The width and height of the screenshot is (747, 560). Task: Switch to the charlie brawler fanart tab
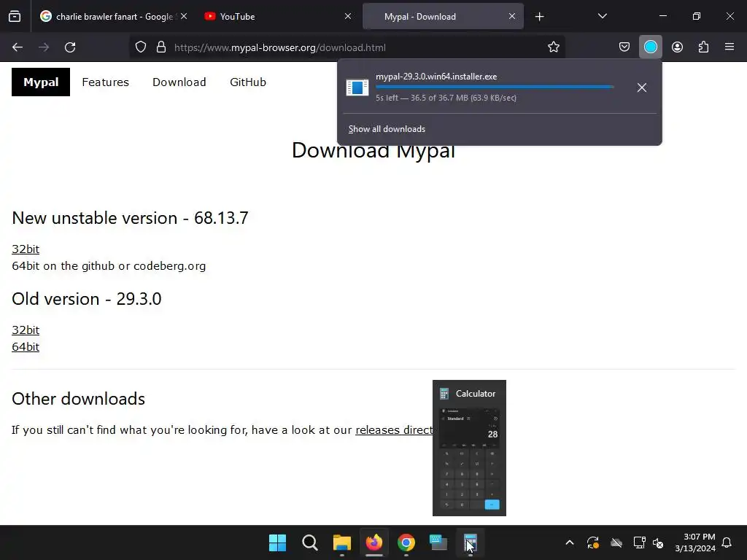tap(113, 17)
